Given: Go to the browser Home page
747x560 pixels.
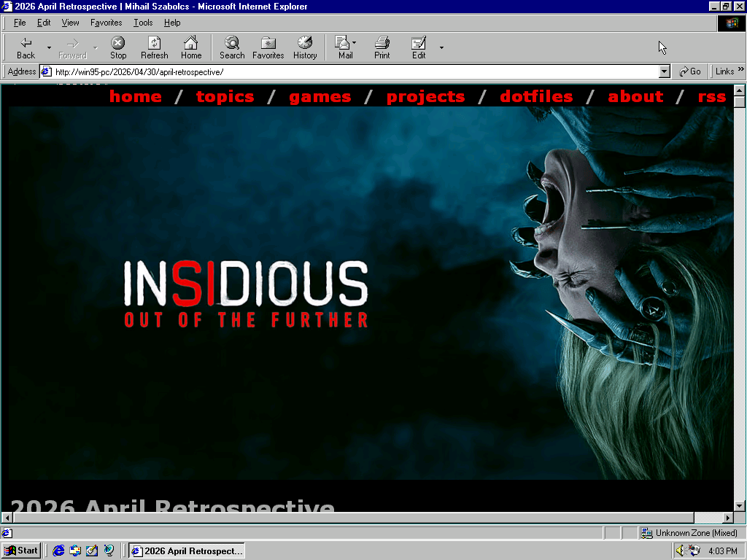Looking at the screenshot, I should tap(191, 47).
